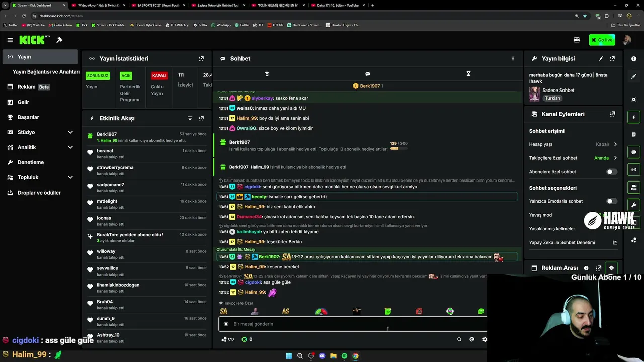The width and height of the screenshot is (644, 362).
Task: Pop out the Yayın bilgisi panel
Action: click(x=612, y=58)
